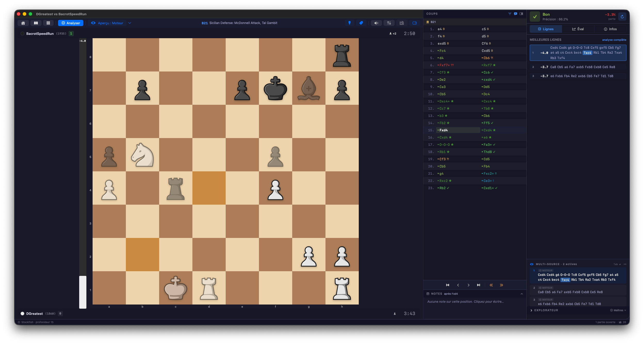
Task: Click the variations branch icon in Coups
Action: pos(510,14)
